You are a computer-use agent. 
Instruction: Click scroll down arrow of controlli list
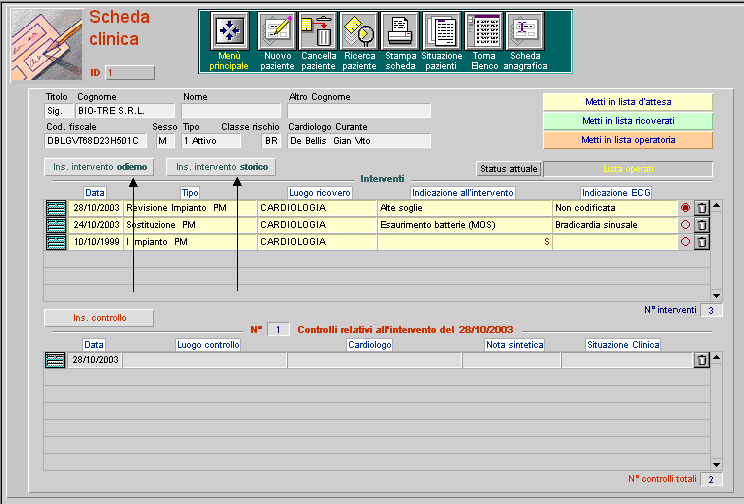point(716,465)
